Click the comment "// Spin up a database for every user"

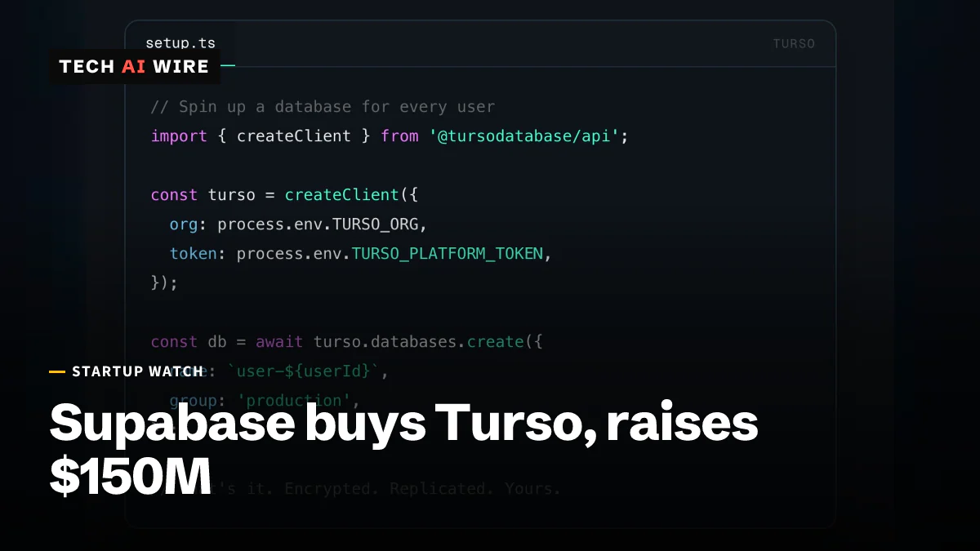click(x=323, y=107)
